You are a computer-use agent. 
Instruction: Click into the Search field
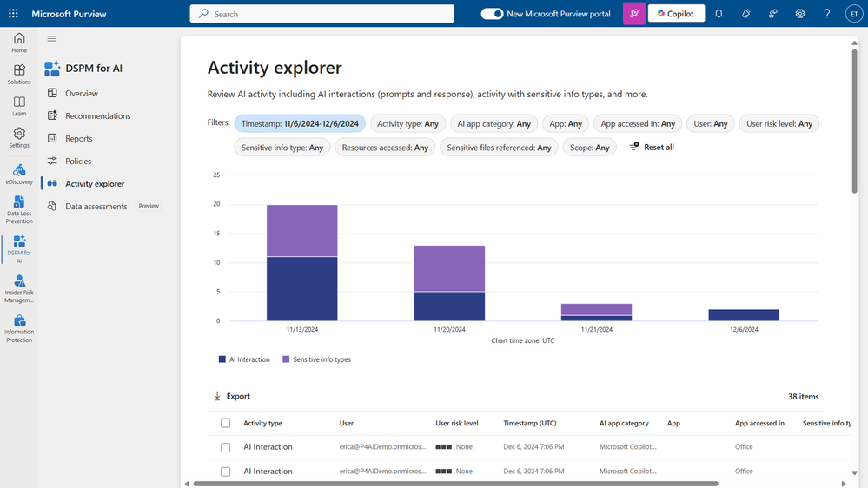pos(321,14)
